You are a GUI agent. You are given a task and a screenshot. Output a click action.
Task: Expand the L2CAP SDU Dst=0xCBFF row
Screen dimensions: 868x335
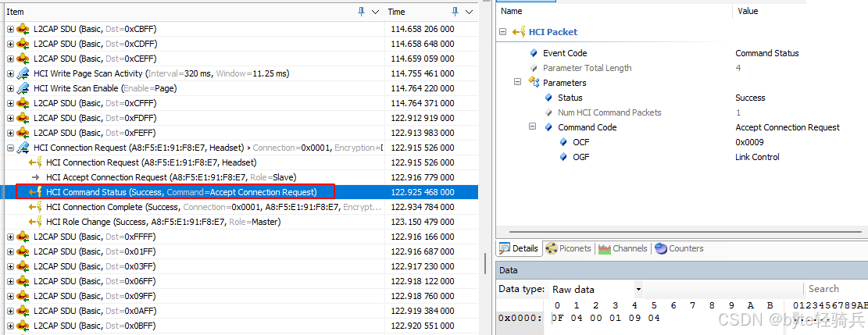(10, 29)
